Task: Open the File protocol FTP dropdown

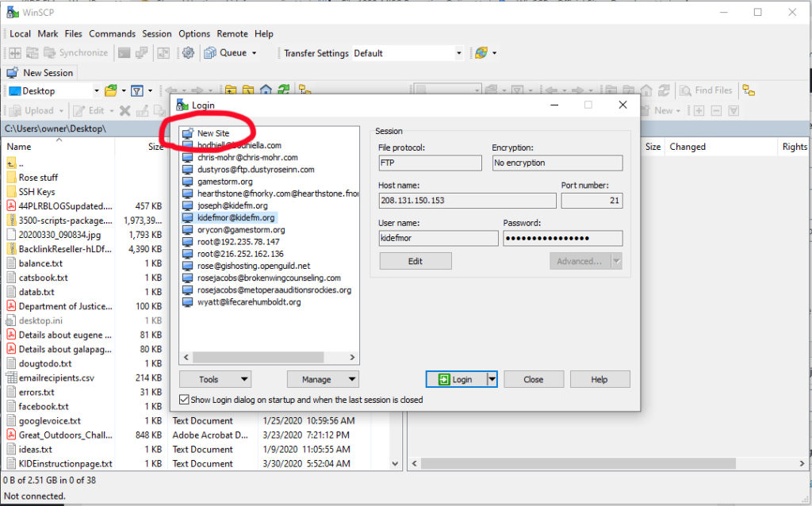Action: (x=431, y=163)
